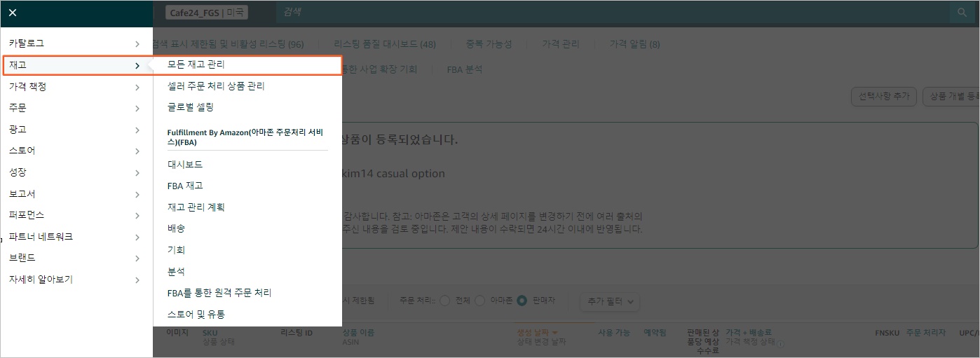Open 파트너 네트워크 menu item
The image size is (980, 358).
(x=41, y=237)
